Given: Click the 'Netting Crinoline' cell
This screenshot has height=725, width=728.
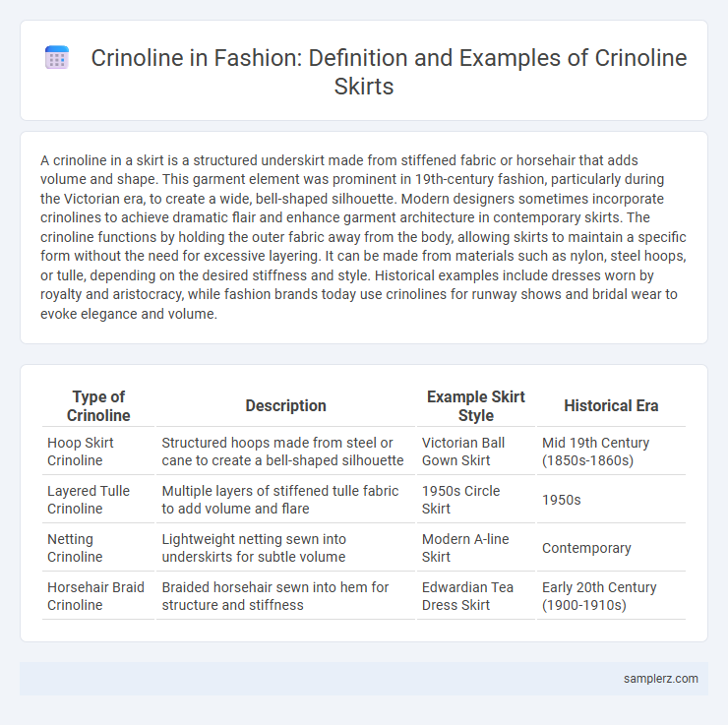Looking at the screenshot, I should pos(98,548).
